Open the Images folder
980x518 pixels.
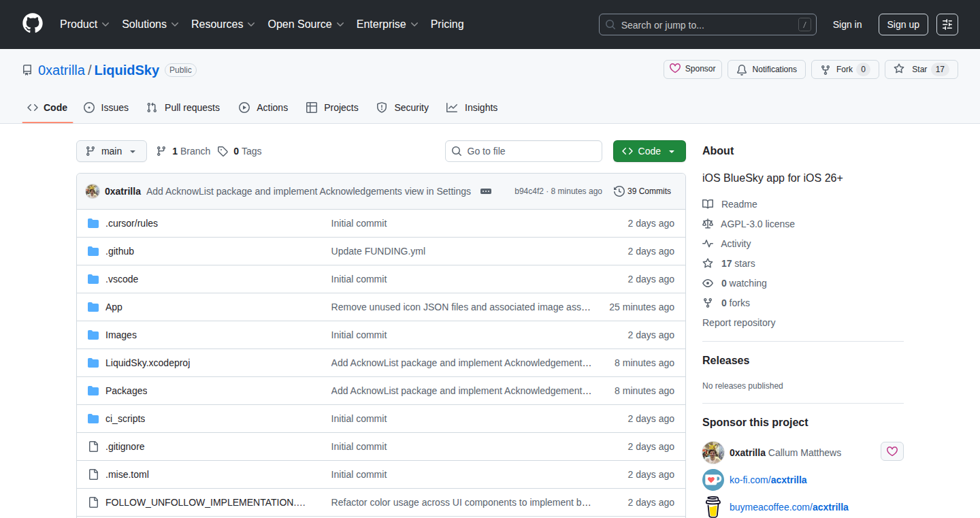pyautogui.click(x=121, y=335)
